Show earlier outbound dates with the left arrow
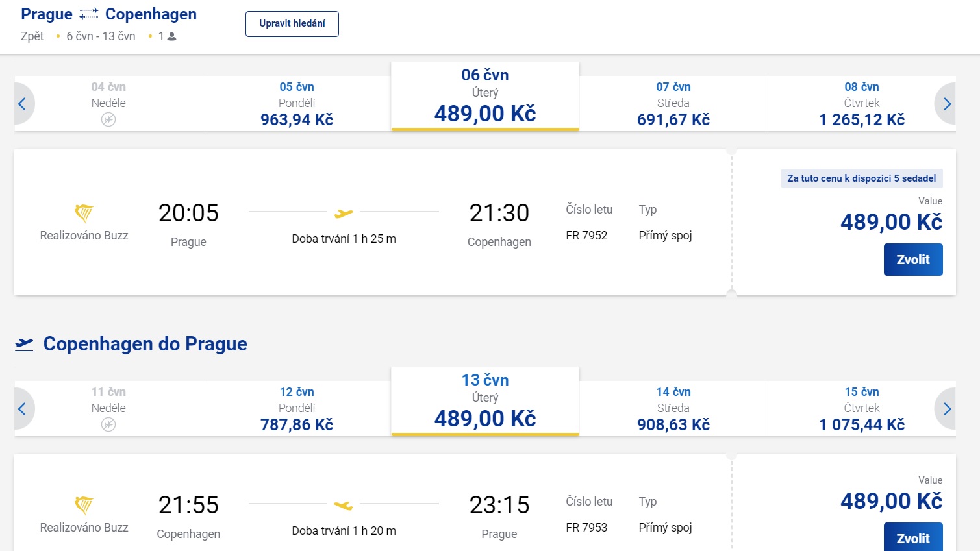This screenshot has height=551, width=980. point(23,104)
